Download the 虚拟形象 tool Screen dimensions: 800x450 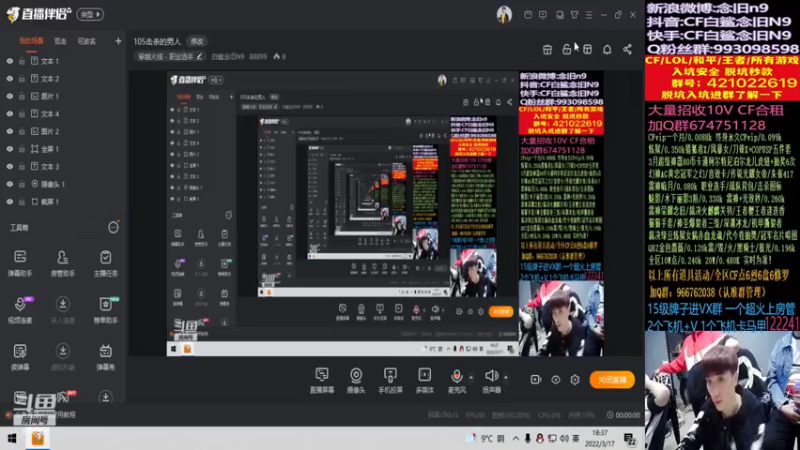point(63,356)
